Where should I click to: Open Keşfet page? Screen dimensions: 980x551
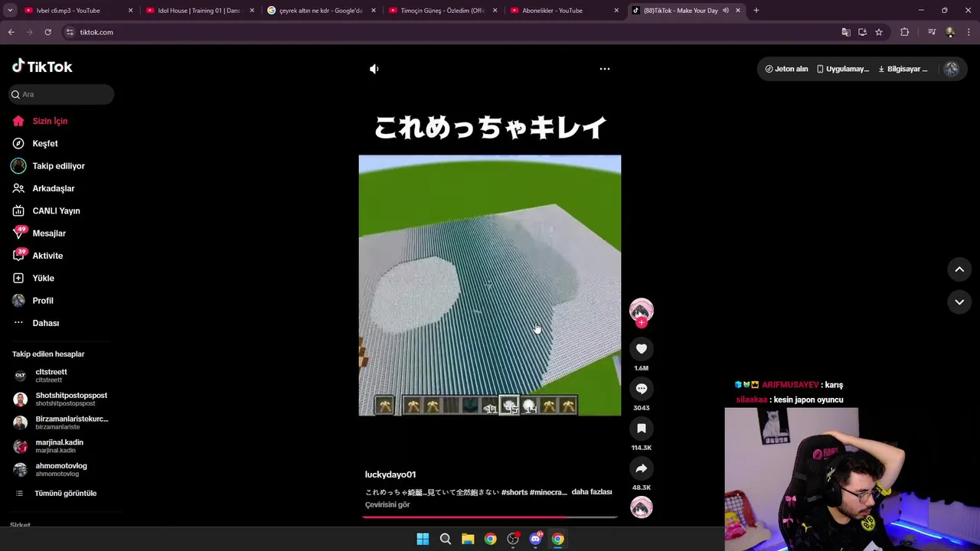pyautogui.click(x=45, y=143)
